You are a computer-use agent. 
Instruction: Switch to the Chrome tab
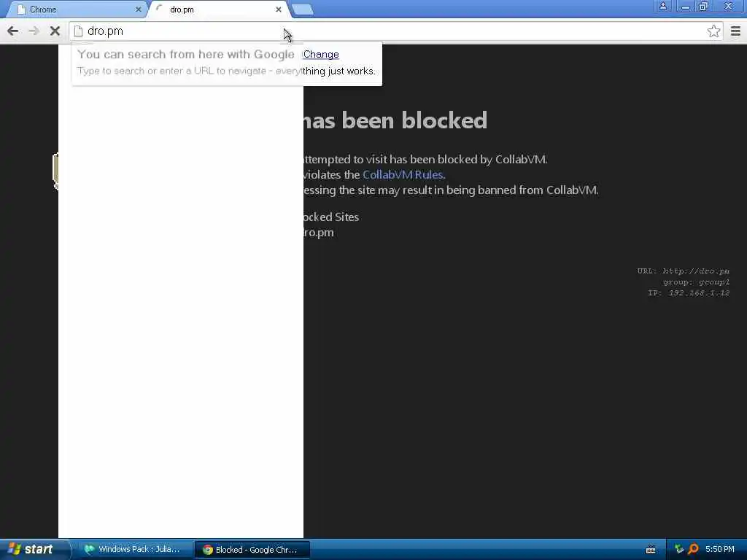[x=76, y=9]
